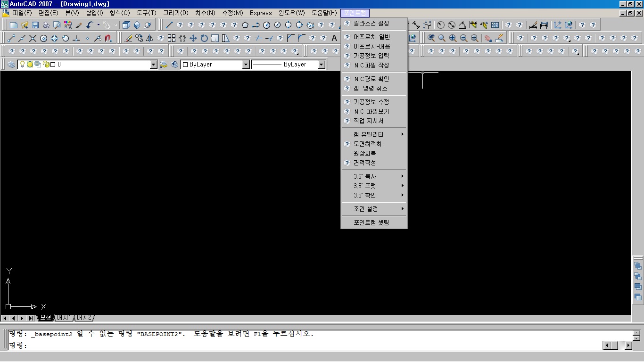Open the Layer Properties Manager icon

11,65
